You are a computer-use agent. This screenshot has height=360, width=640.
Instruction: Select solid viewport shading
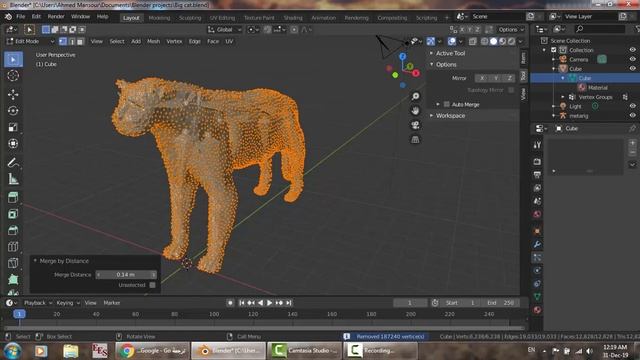493,41
